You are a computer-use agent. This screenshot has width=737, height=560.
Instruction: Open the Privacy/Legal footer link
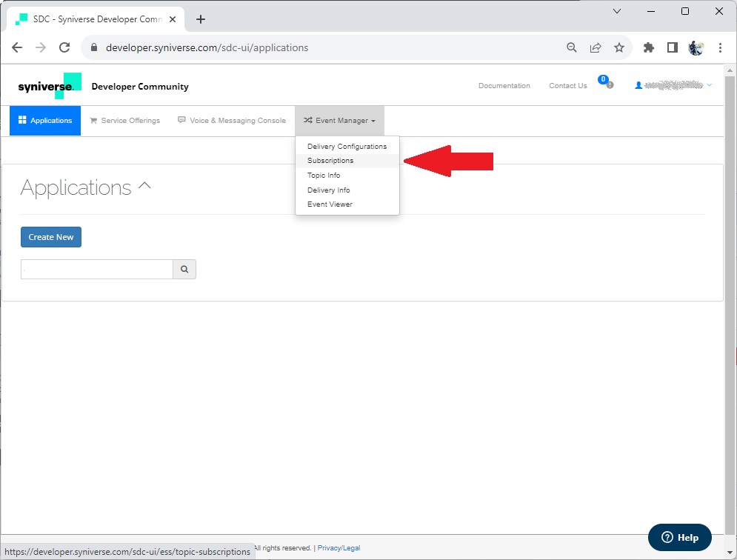coord(339,547)
